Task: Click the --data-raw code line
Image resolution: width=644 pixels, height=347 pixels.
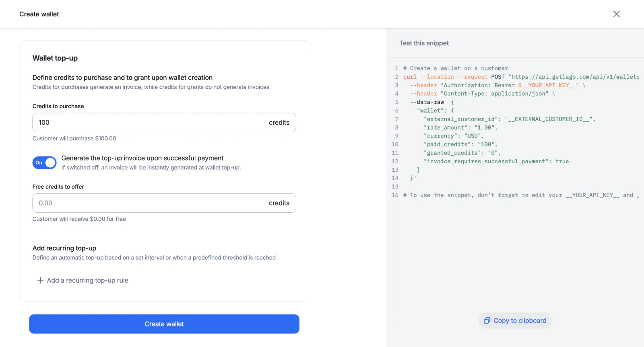Action: click(x=432, y=102)
